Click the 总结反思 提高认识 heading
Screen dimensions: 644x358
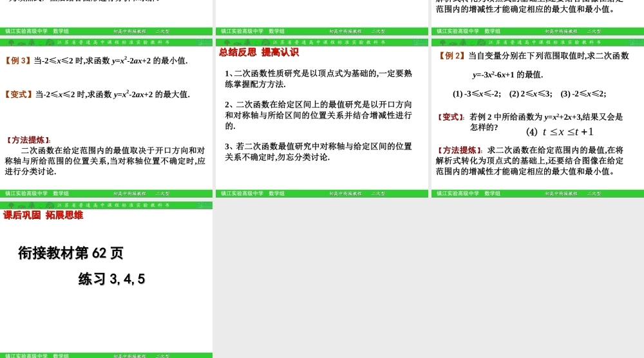coord(259,52)
